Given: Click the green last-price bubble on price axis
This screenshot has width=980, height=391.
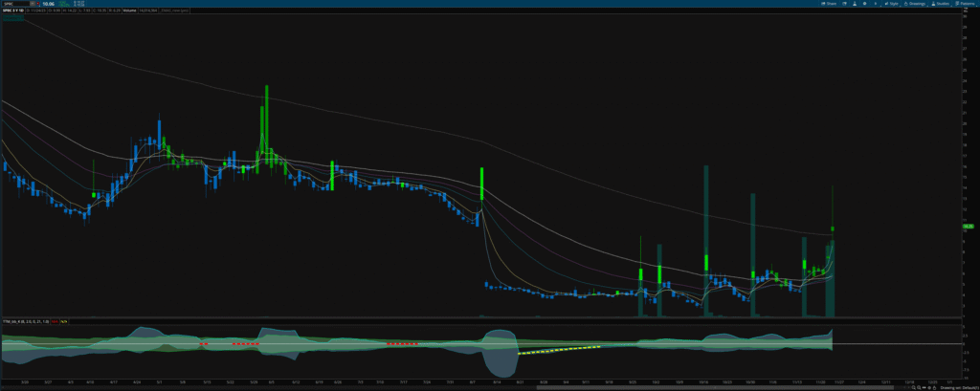Looking at the screenshot, I should pyautogui.click(x=968, y=226).
